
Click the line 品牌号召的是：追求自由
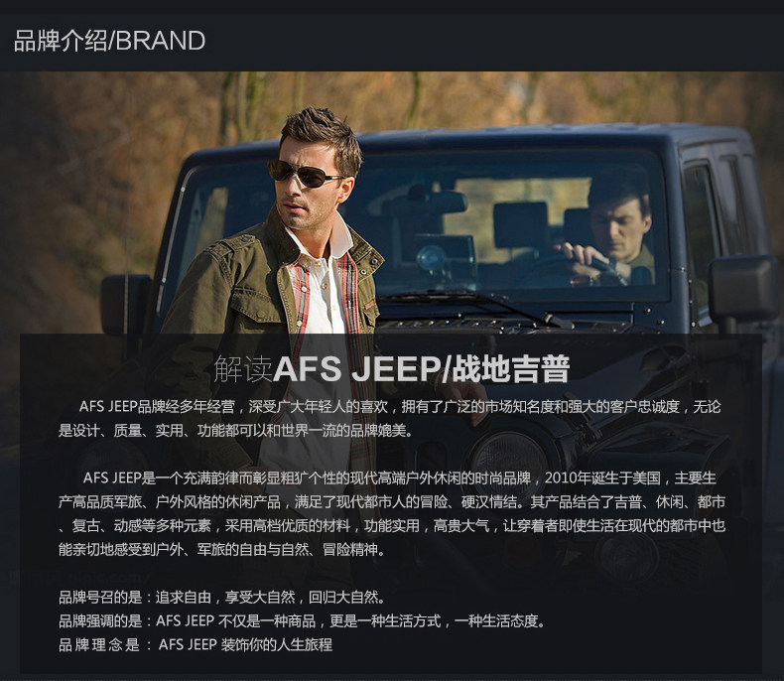coord(222,597)
